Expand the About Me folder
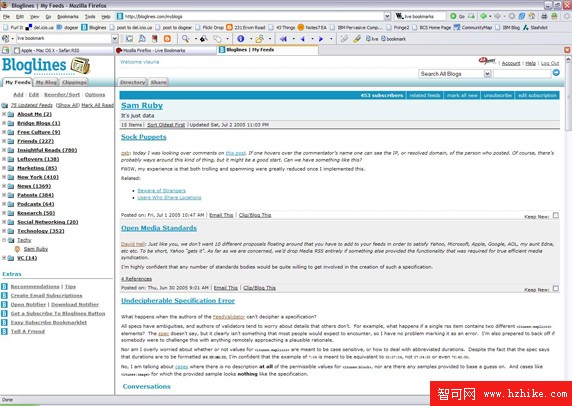The height and width of the screenshot is (406, 572). coord(4,114)
